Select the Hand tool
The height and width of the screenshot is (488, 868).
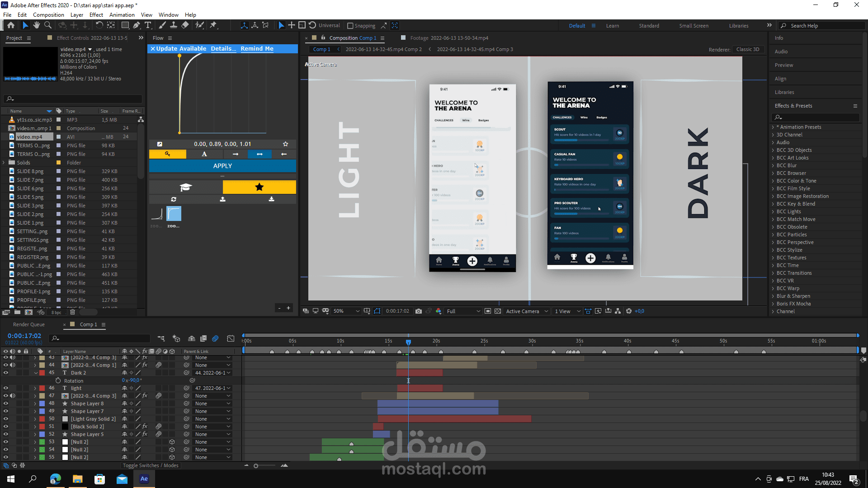click(x=36, y=25)
